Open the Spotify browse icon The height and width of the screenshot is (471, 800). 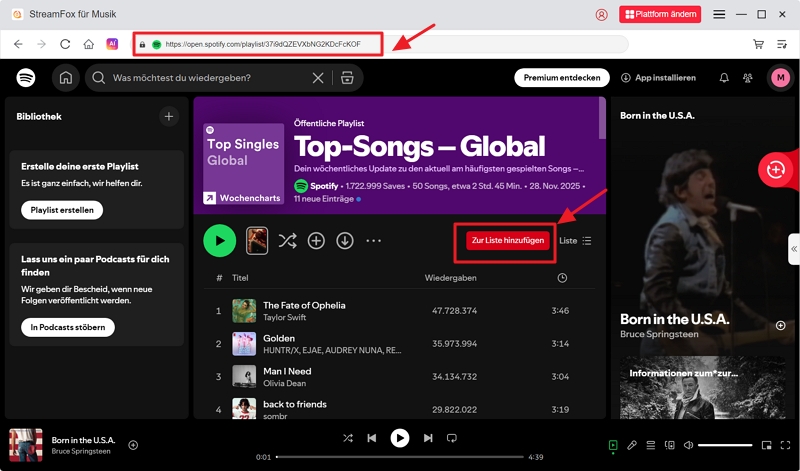click(347, 78)
